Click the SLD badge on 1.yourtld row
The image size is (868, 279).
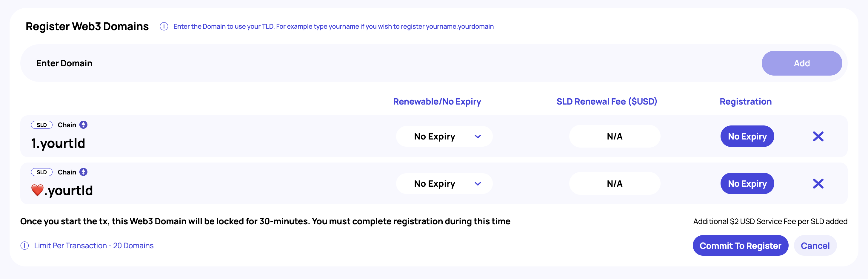tap(42, 125)
